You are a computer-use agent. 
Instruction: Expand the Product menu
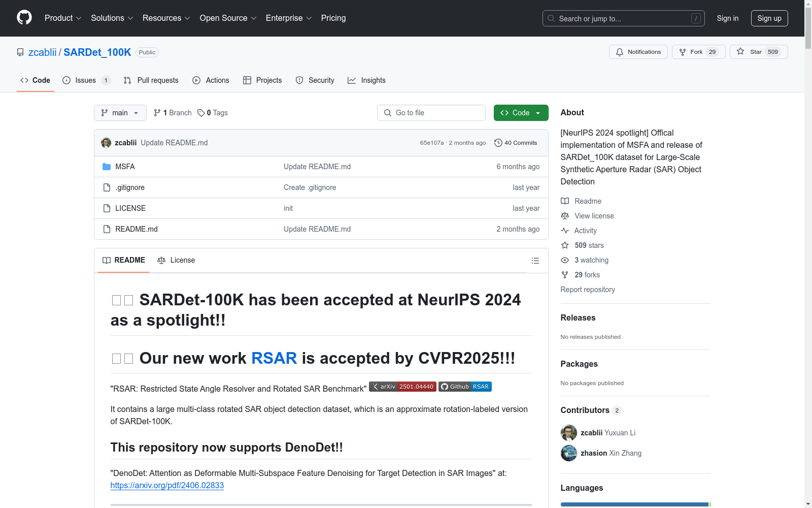pos(63,18)
